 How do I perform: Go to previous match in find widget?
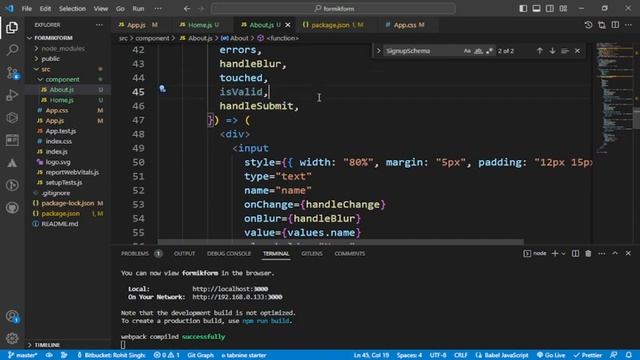coord(540,51)
